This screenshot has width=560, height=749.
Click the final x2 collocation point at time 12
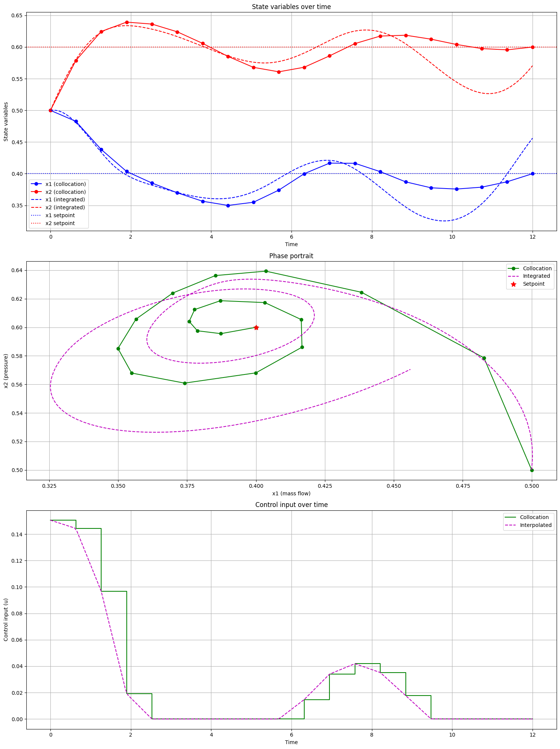[x=533, y=47]
